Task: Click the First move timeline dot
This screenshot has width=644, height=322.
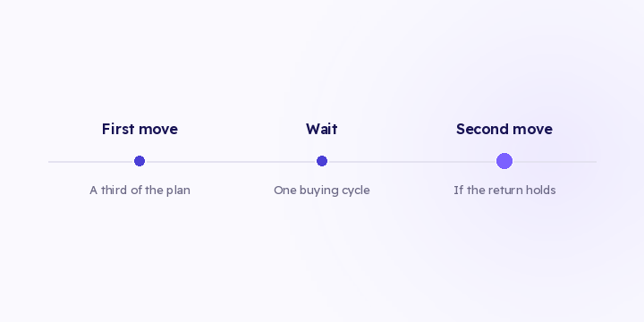Action: [x=140, y=161]
